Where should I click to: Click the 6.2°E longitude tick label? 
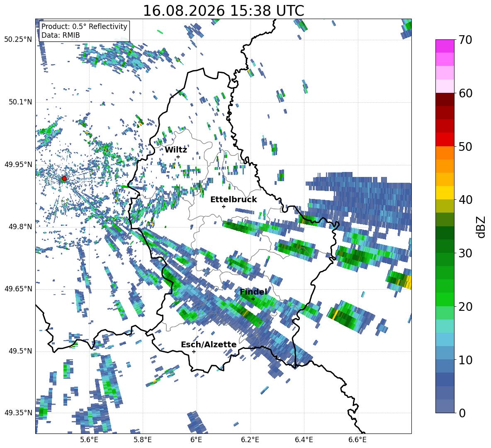click(250, 440)
